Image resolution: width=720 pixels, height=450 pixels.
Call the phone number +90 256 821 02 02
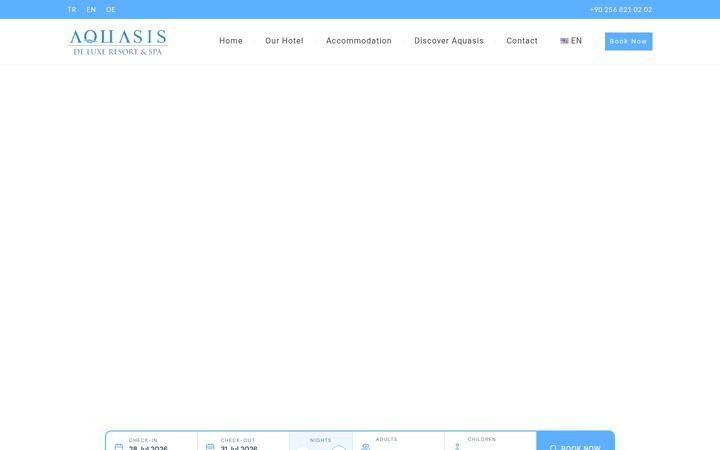(621, 10)
